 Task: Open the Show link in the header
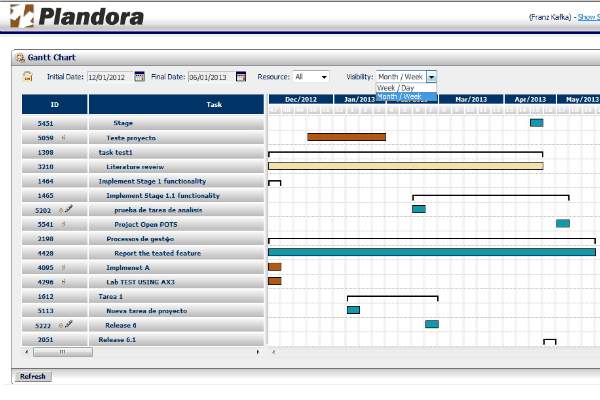coord(588,18)
